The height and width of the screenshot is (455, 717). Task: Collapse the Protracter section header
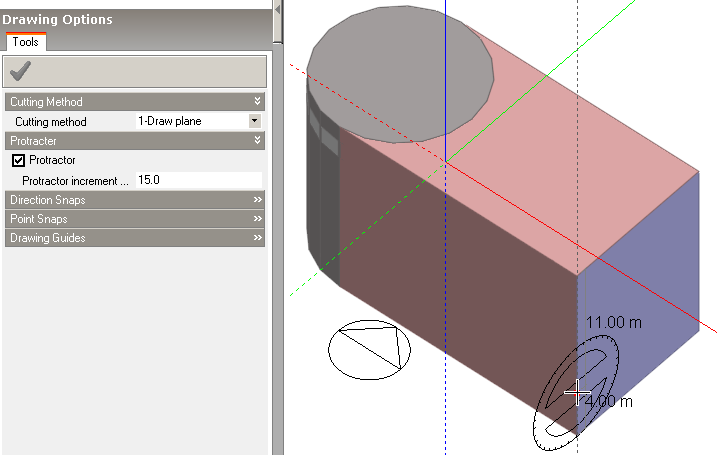257,141
